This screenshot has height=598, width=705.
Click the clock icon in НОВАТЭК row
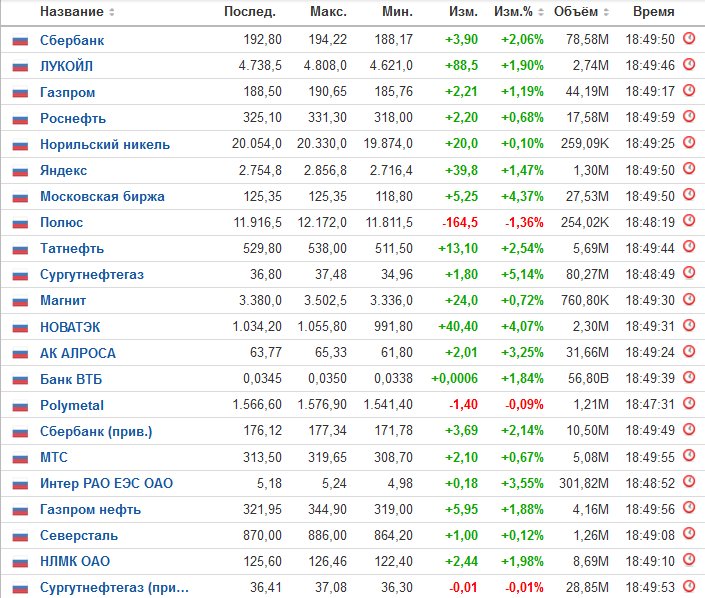point(689,325)
